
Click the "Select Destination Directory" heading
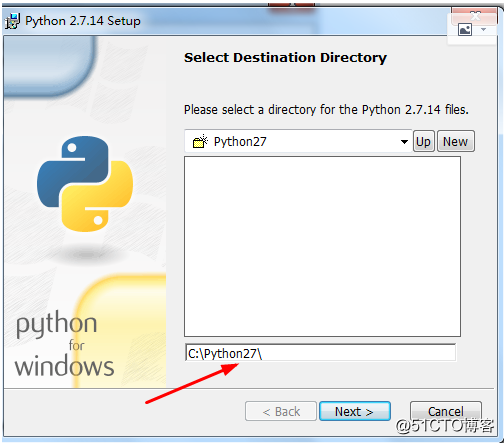285,58
